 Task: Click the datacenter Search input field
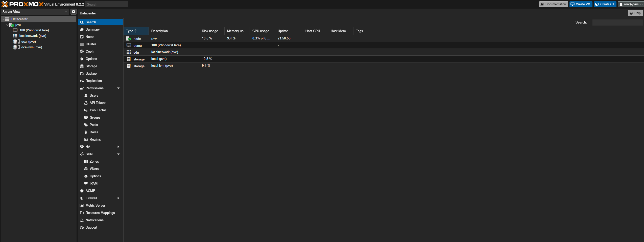617,22
